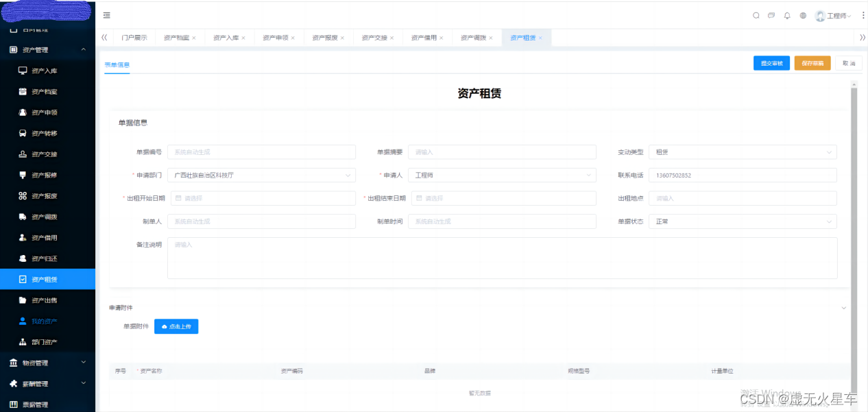Expand the 物资管理 sidebar group
Image resolution: width=868 pixels, height=412 pixels.
click(84, 363)
